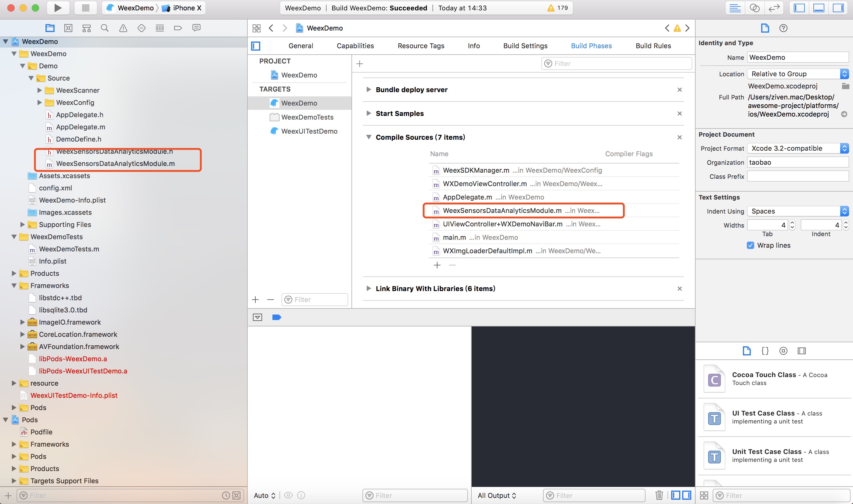Remove the Bundle deploy server phase
Image resolution: width=853 pixels, height=504 pixels.
[x=679, y=90]
